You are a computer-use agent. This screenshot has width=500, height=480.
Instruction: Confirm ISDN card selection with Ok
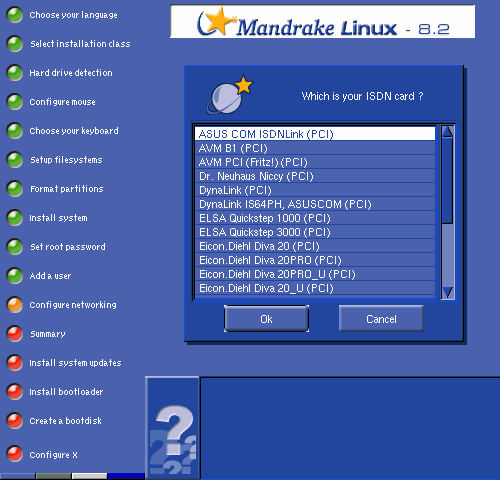(266, 319)
